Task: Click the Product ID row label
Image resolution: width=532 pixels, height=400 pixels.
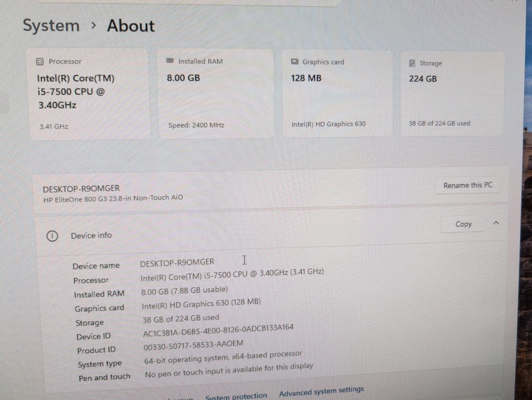Action: 96,350
